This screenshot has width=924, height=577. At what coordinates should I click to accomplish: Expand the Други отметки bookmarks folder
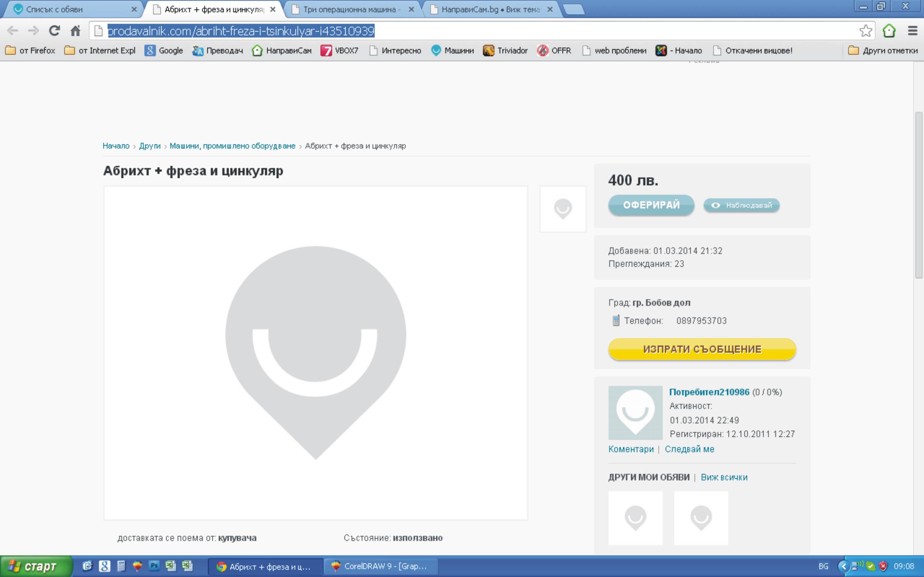[x=883, y=50]
